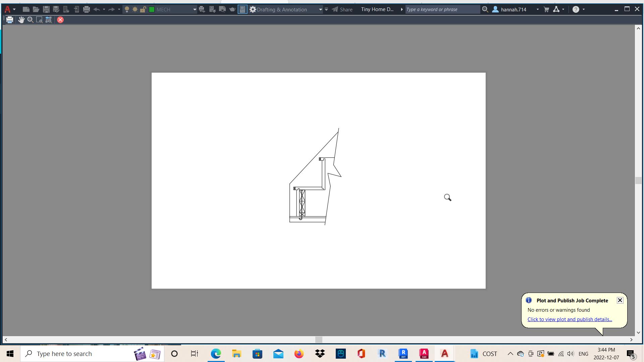Click the Render teapot icon
644x362 pixels.
[232, 9]
